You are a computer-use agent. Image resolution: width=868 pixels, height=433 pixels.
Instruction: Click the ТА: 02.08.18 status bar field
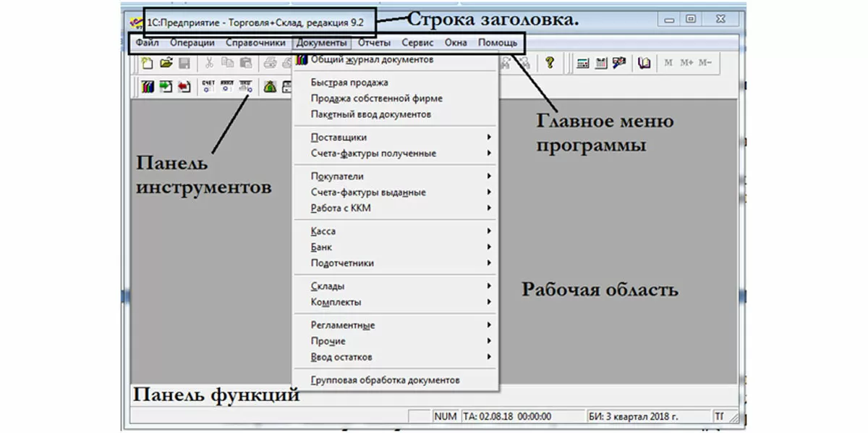coord(522,416)
